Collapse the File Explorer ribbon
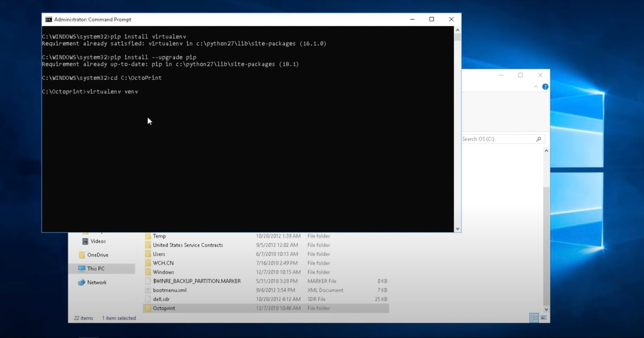The image size is (644, 338). coord(536,86)
